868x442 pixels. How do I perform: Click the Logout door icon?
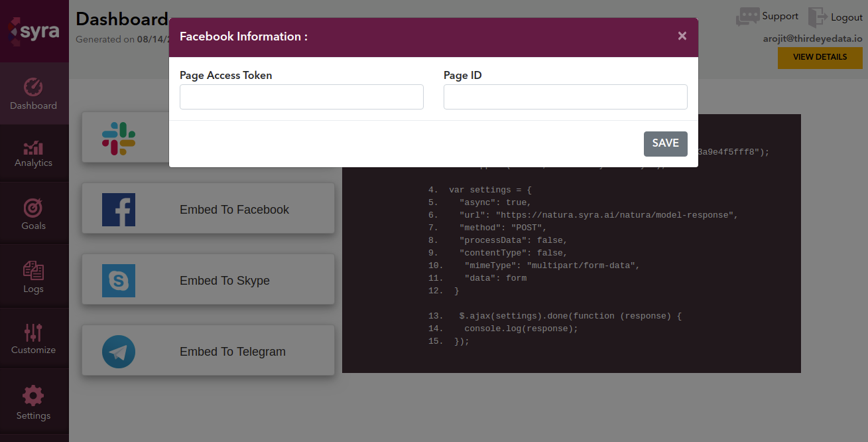818,17
